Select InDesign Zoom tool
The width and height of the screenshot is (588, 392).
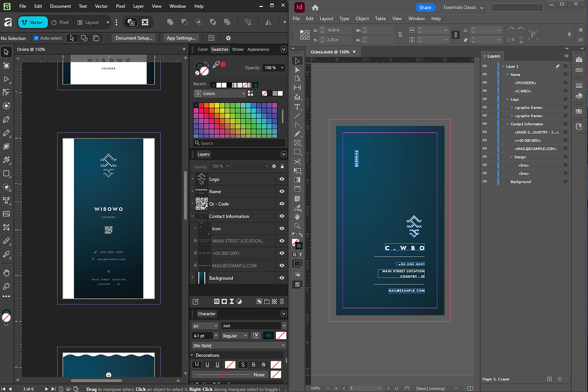coord(297,226)
